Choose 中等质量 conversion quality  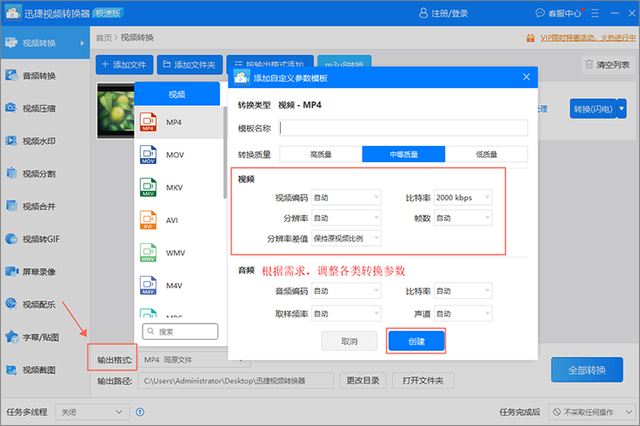tap(404, 154)
